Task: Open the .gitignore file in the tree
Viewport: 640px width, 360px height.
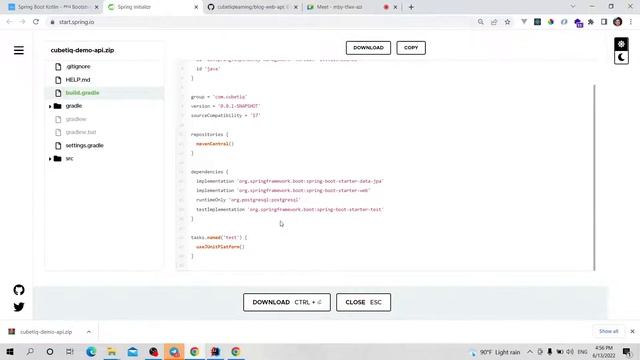Action: click(x=78, y=67)
